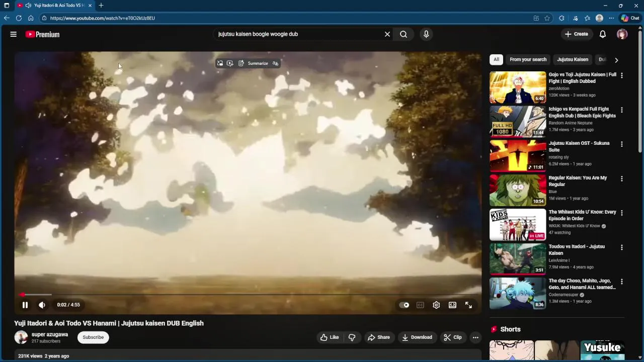Open Regular Kaisen video thumbnail
Image resolution: width=644 pixels, height=362 pixels.
[x=518, y=190]
